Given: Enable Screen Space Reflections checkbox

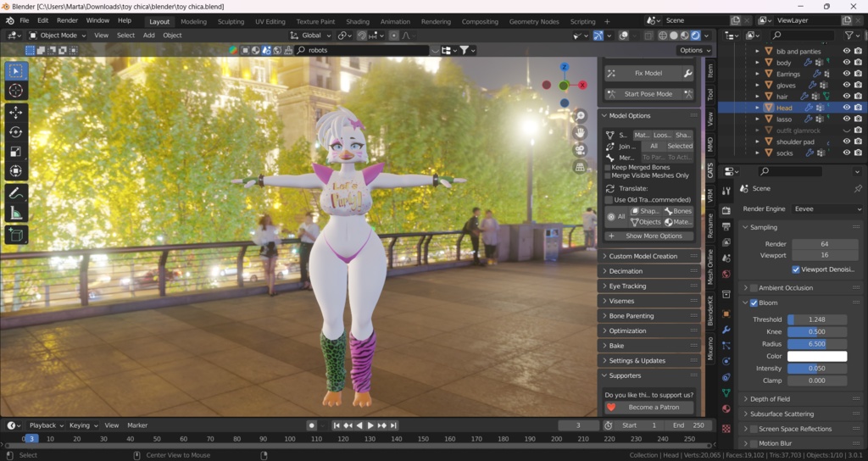Looking at the screenshot, I should [x=754, y=429].
